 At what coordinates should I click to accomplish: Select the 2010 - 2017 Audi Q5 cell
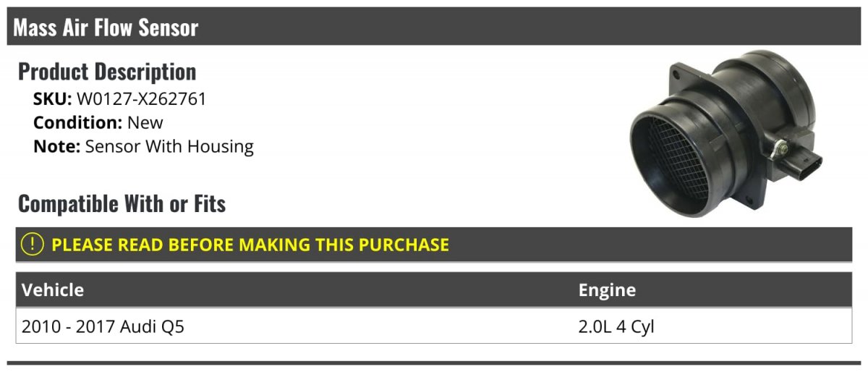tap(103, 326)
